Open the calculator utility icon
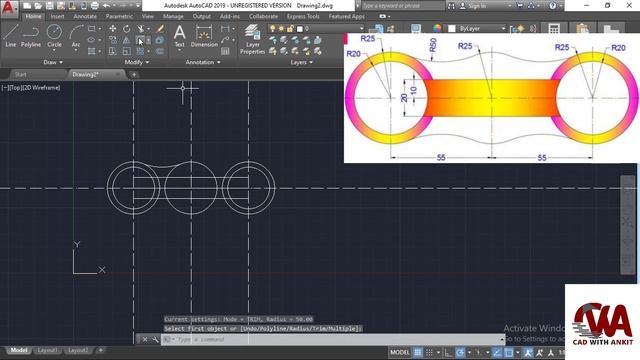 pyautogui.click(x=554, y=29)
